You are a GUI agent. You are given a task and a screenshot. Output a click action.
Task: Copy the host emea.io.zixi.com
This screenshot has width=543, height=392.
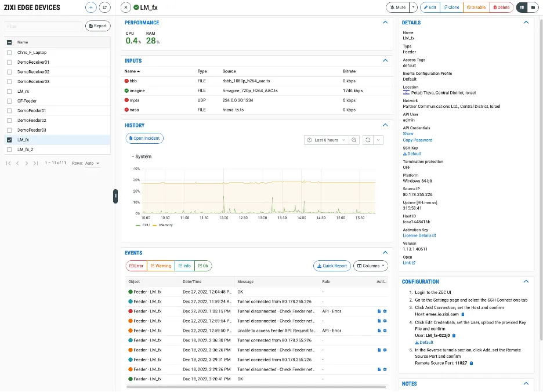[463, 314]
